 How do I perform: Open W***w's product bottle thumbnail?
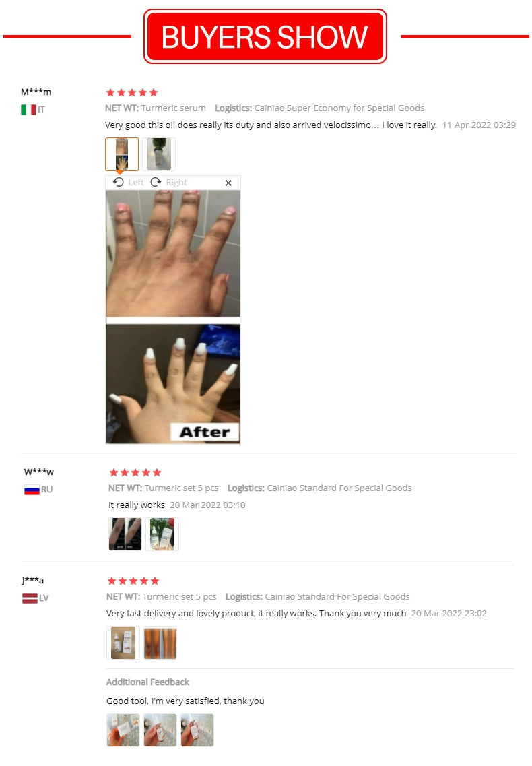pos(162,534)
